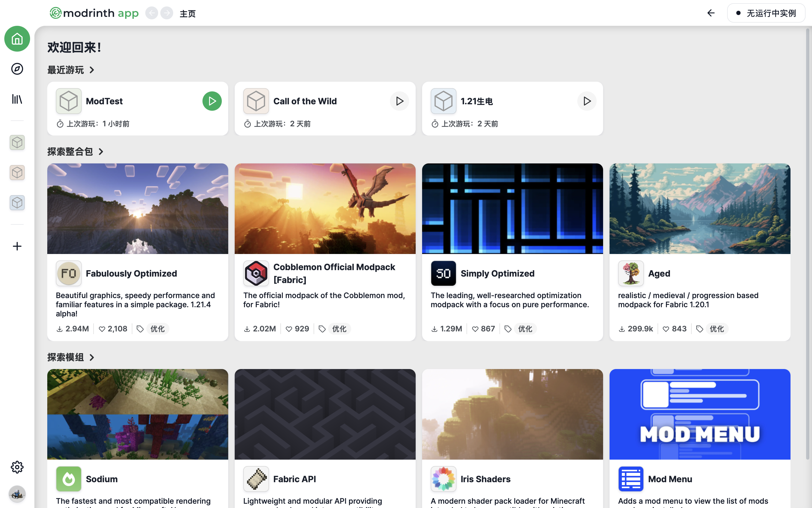This screenshot has height=508, width=812.
Task: Open the 无运行中实例 status button
Action: click(x=766, y=13)
